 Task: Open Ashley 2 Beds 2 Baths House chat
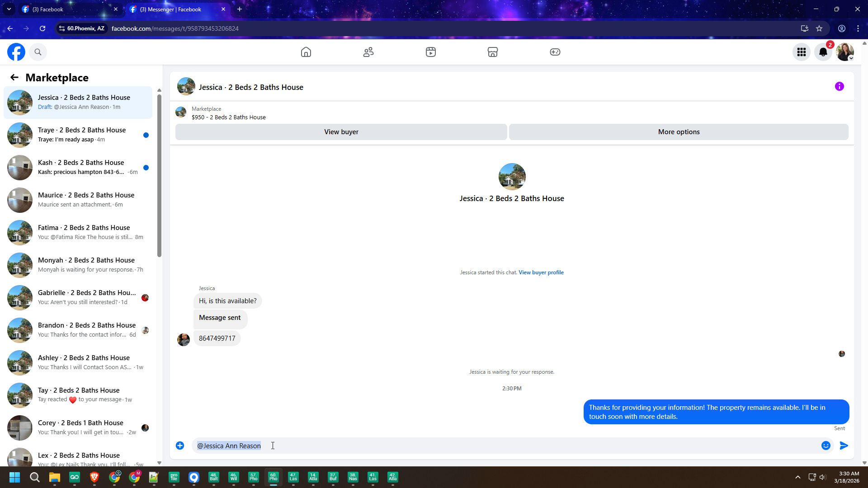[x=78, y=362]
